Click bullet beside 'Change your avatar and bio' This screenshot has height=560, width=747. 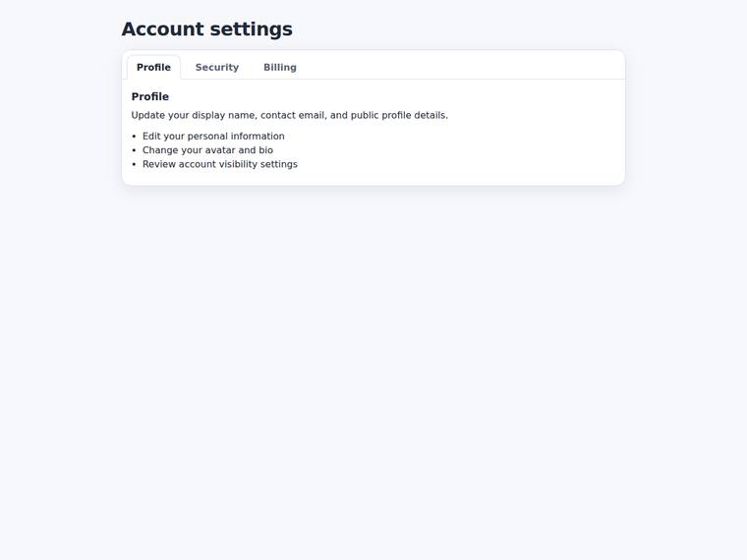(134, 150)
